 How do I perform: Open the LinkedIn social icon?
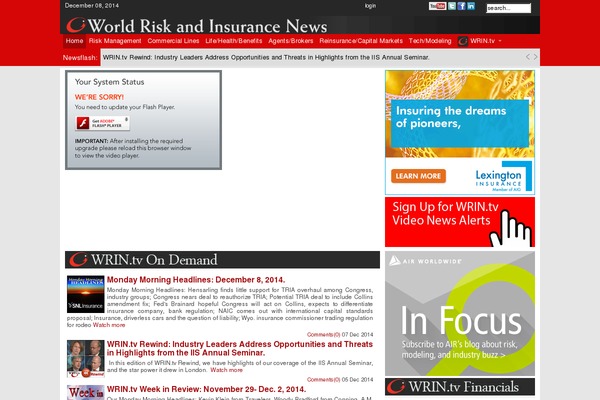[x=471, y=6]
